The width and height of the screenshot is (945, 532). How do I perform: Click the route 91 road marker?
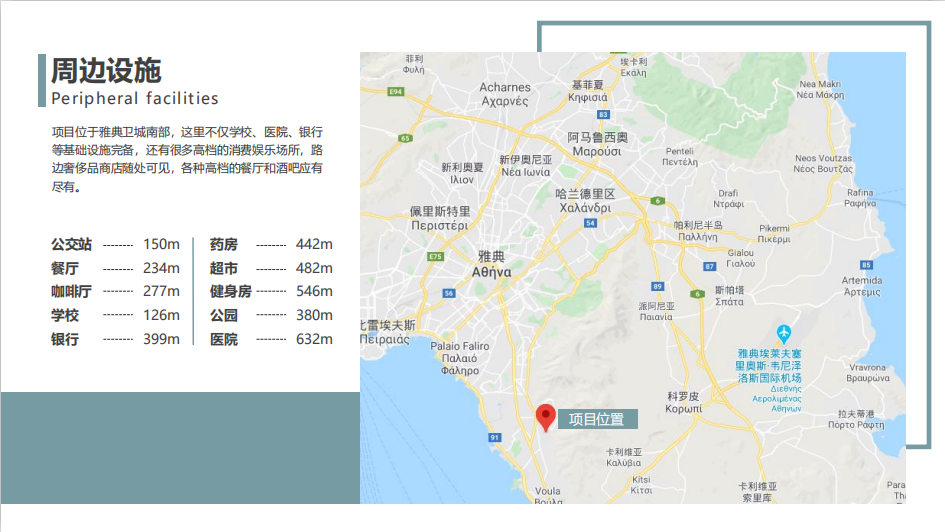pyautogui.click(x=494, y=437)
